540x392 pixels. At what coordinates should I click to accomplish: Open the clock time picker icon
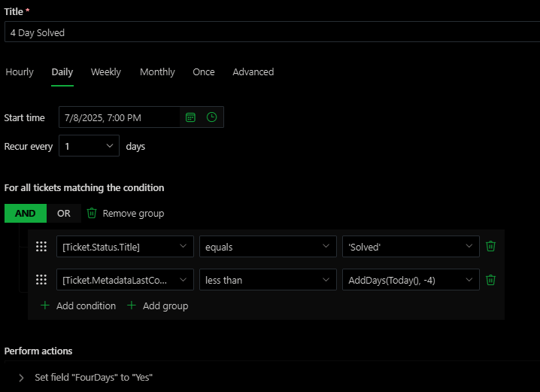coord(211,117)
